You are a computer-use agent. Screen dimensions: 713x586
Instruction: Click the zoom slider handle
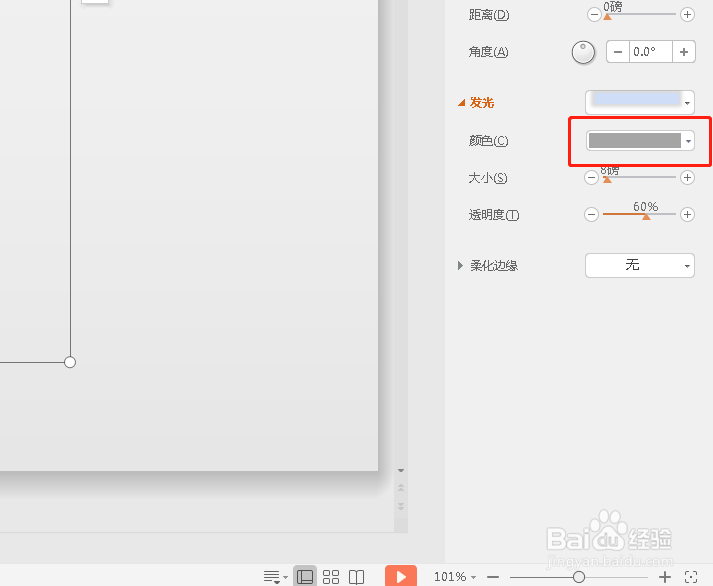tap(579, 577)
